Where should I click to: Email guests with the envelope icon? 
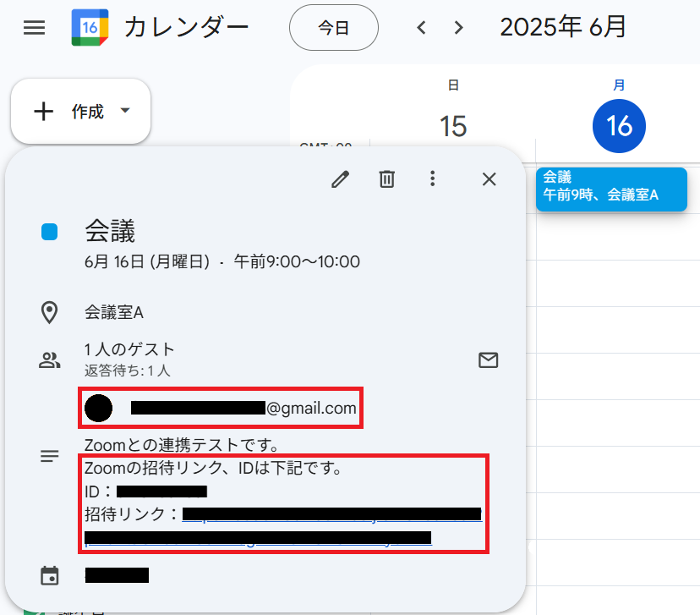click(489, 360)
